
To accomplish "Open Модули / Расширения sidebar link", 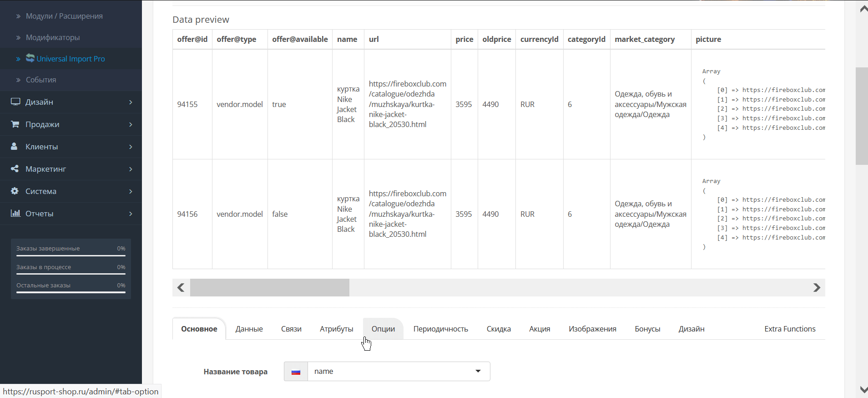I will click(x=64, y=16).
